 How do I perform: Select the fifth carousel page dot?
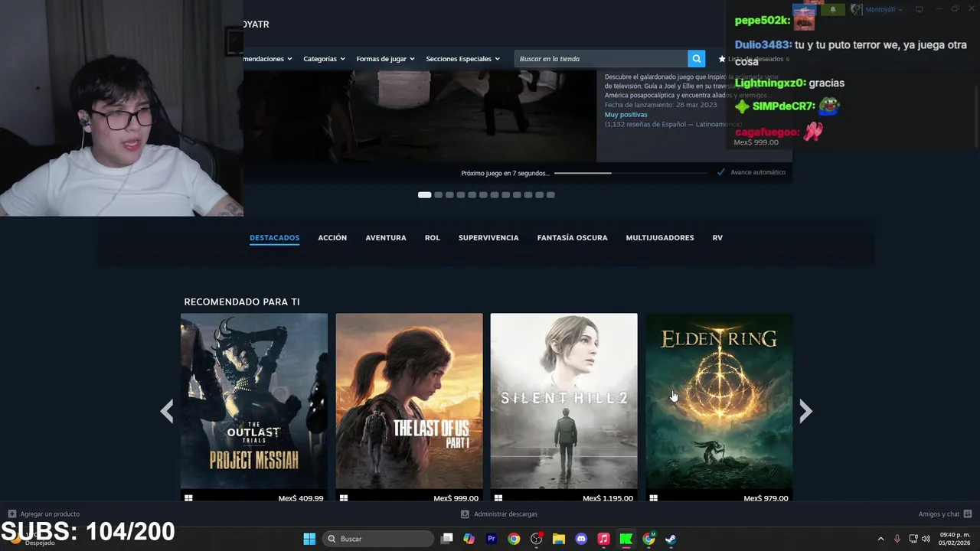coord(472,195)
